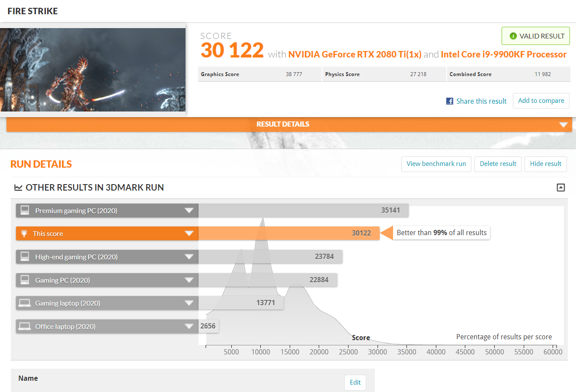576x392 pixels.
Task: Click the RUN DETAILS heading
Action: coord(41,164)
